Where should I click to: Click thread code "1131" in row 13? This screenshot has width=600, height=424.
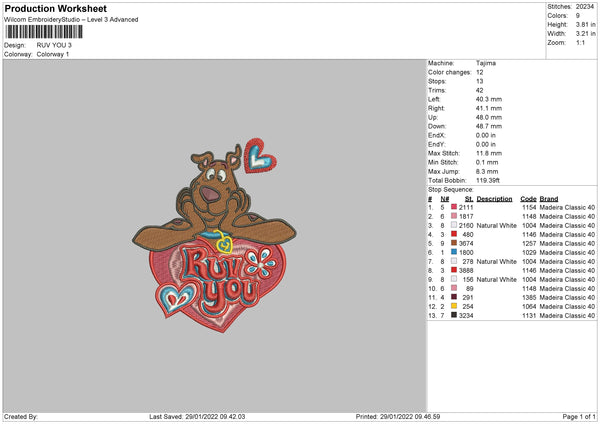(529, 315)
